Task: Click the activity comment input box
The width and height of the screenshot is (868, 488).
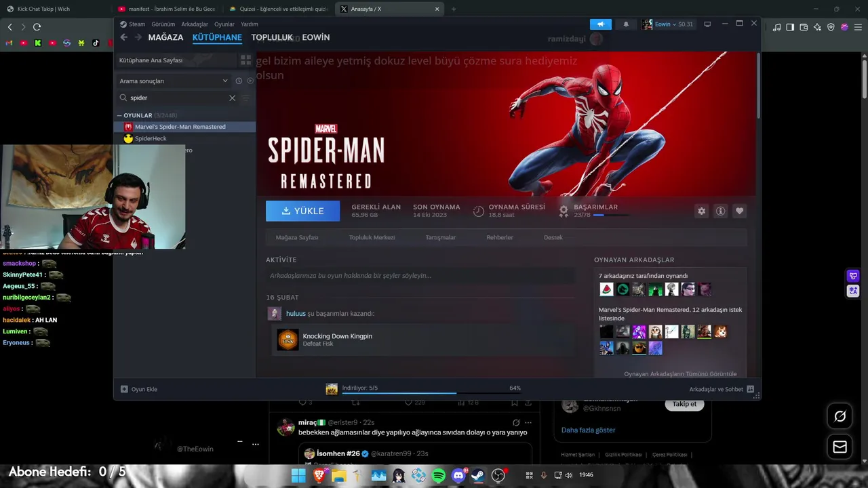Action: coord(420,276)
